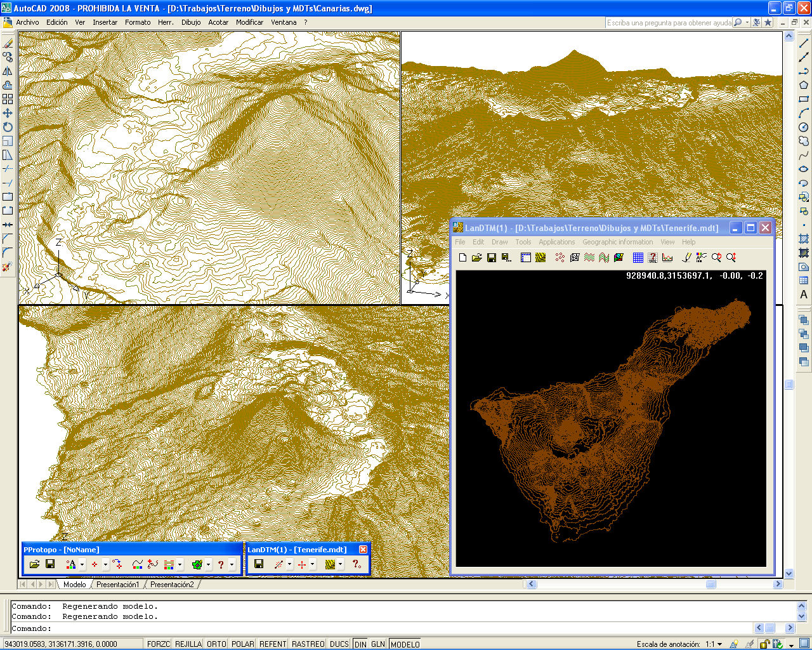Screen dimensions: 812x650
Task: Toggle REJILLA grid display in status bar
Action: (x=188, y=644)
